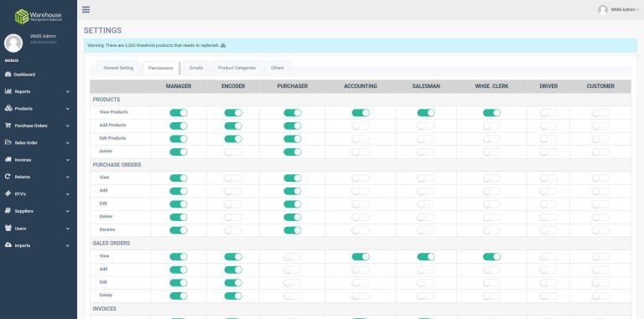Enable View Products for Driver
The height and width of the screenshot is (319, 644).
[548, 113]
